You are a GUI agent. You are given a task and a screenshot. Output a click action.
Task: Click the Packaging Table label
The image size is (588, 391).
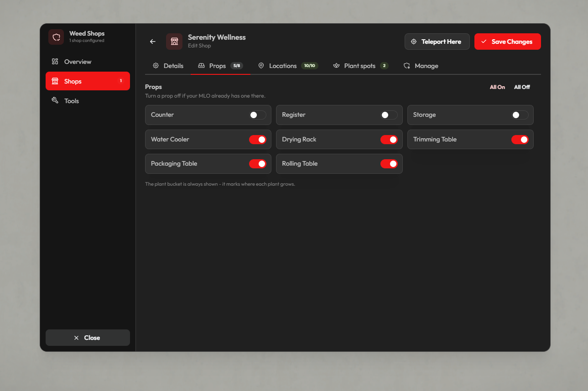174,163
